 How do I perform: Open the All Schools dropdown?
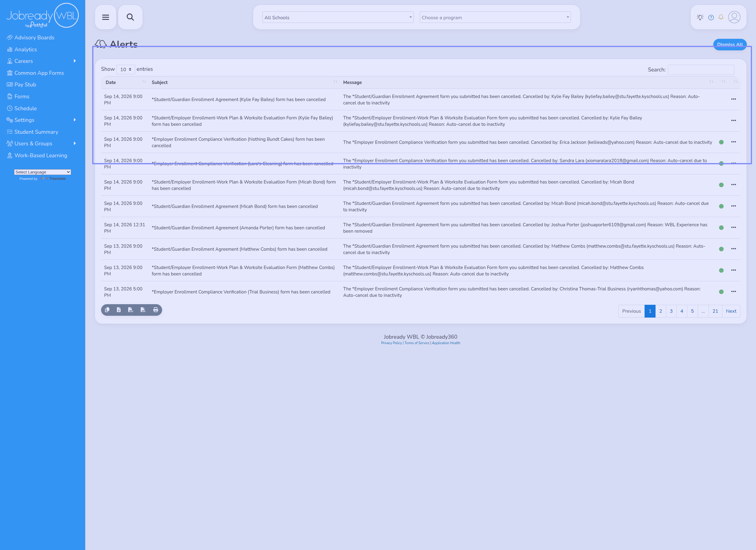(338, 17)
